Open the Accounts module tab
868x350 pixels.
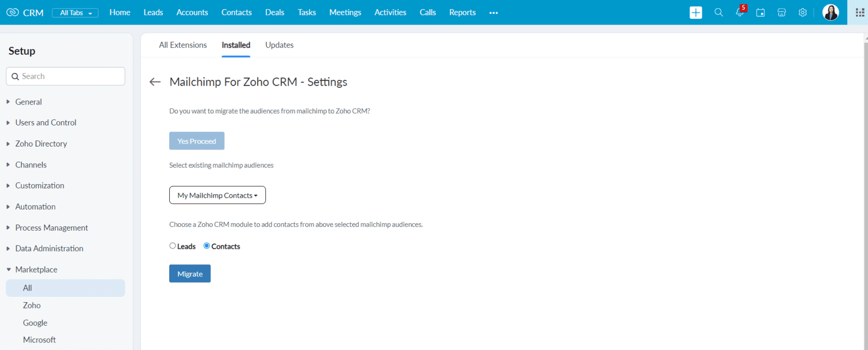pyautogui.click(x=192, y=12)
